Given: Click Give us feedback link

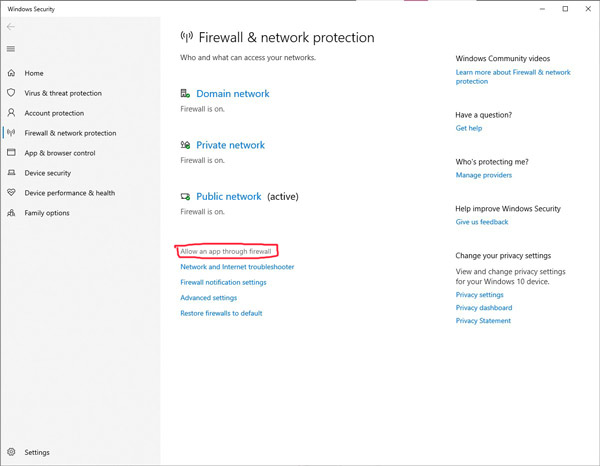Looking at the screenshot, I should (x=482, y=222).
